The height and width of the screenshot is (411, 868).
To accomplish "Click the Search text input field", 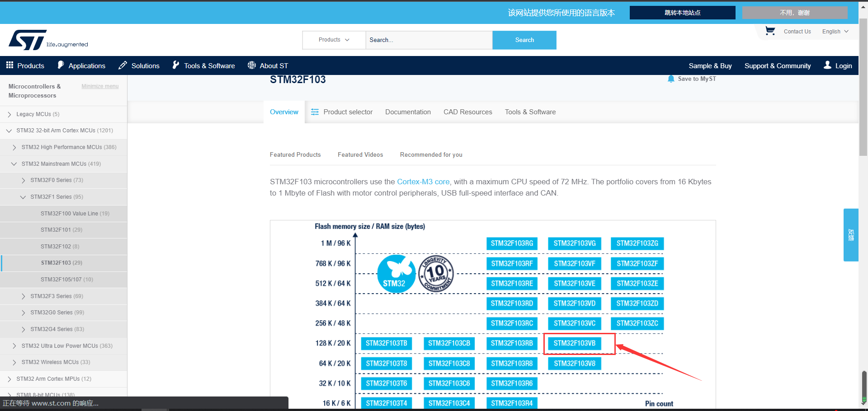I will click(x=429, y=40).
